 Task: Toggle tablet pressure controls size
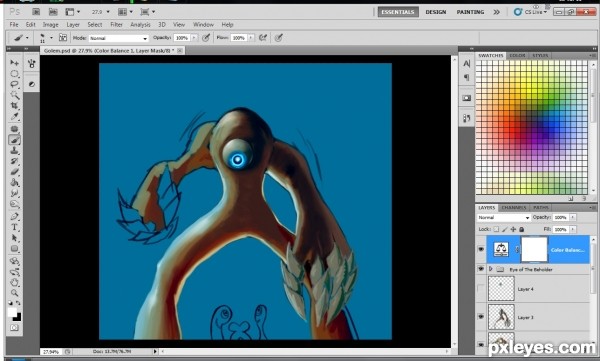pos(279,38)
